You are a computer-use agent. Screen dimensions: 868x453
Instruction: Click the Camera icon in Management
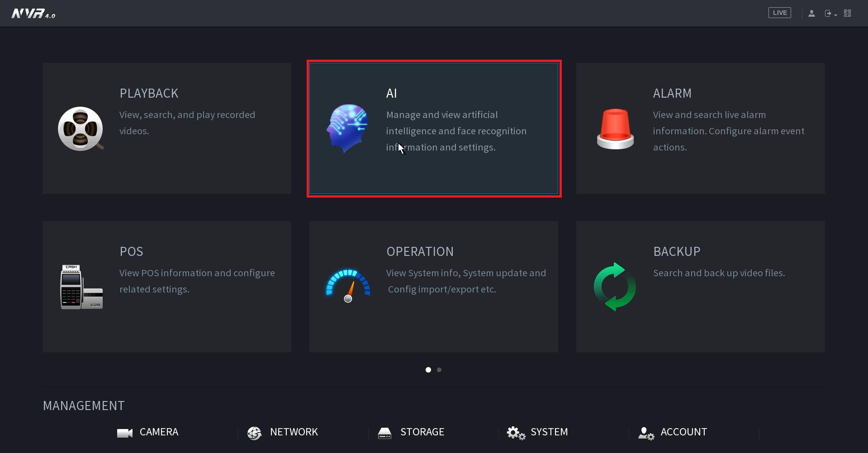pos(125,433)
